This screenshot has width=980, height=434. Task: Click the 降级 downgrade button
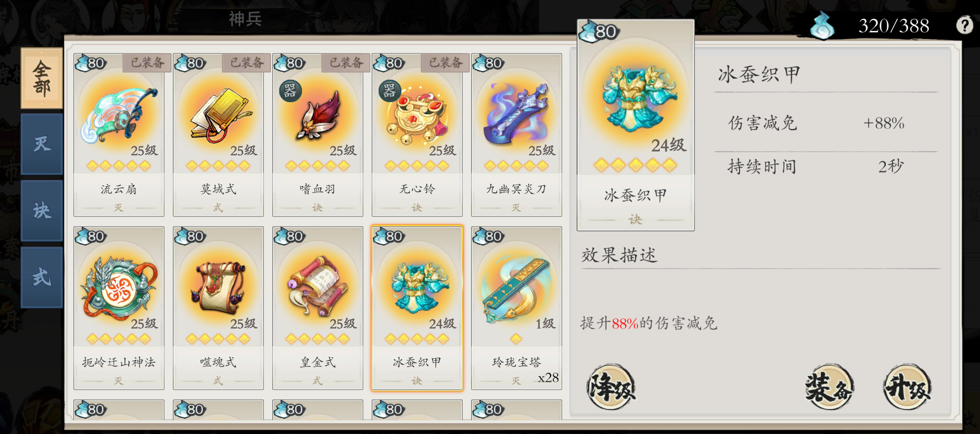point(611,388)
